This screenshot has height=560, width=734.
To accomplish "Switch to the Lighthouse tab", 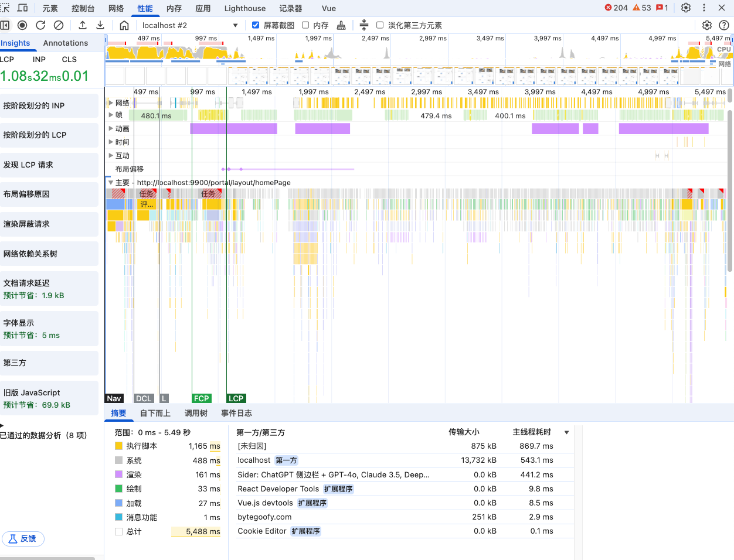I will pos(244,8).
